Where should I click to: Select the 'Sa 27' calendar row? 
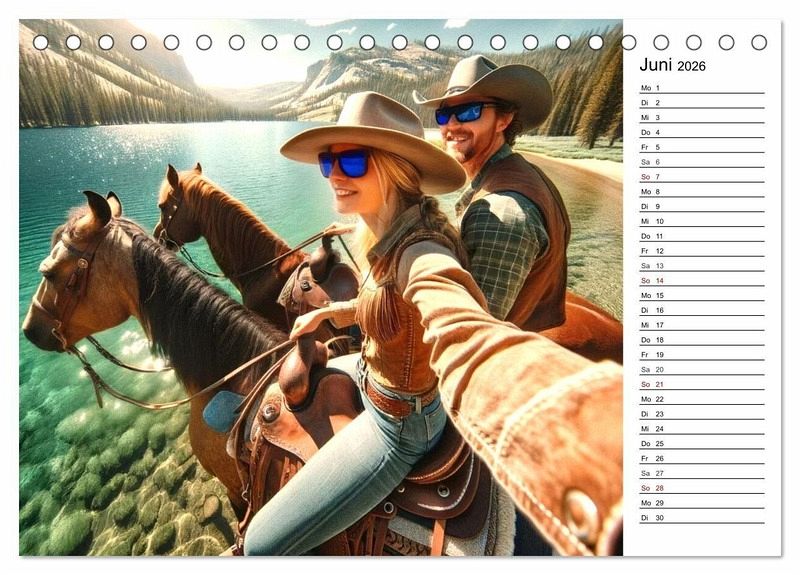click(702, 472)
